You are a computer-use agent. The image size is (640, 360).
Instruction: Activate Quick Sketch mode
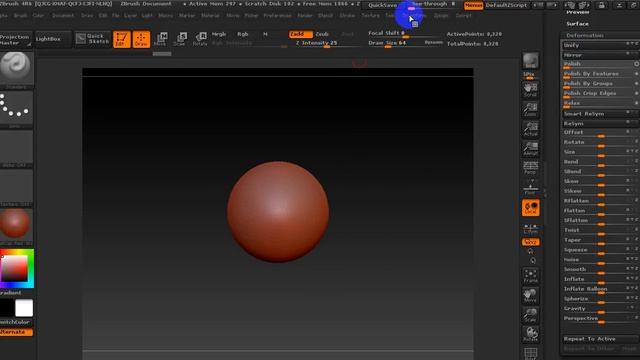coord(93,39)
